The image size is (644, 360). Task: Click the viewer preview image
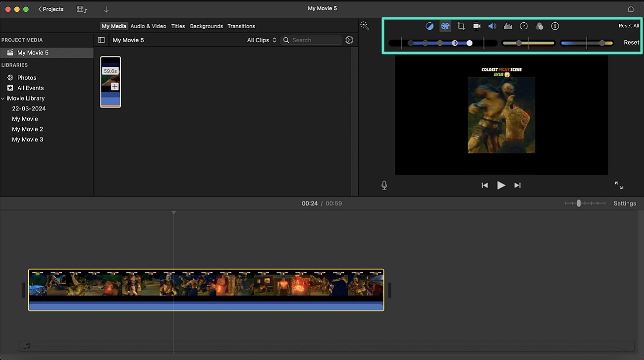point(501,115)
